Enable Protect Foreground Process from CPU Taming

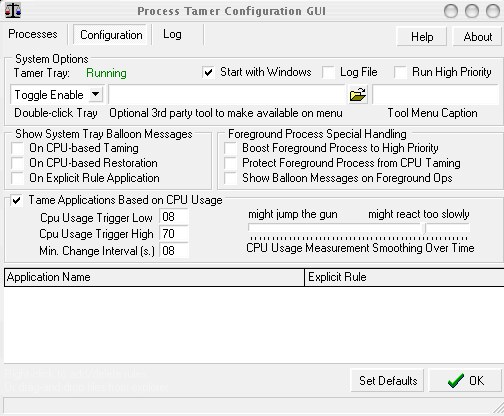tap(230, 163)
